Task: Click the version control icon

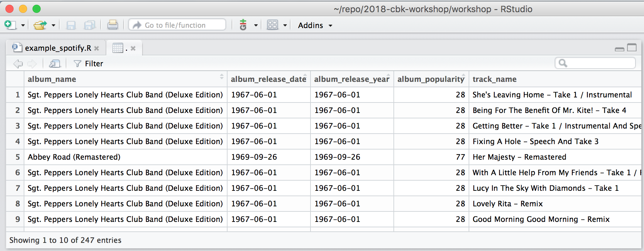Action: point(243,25)
